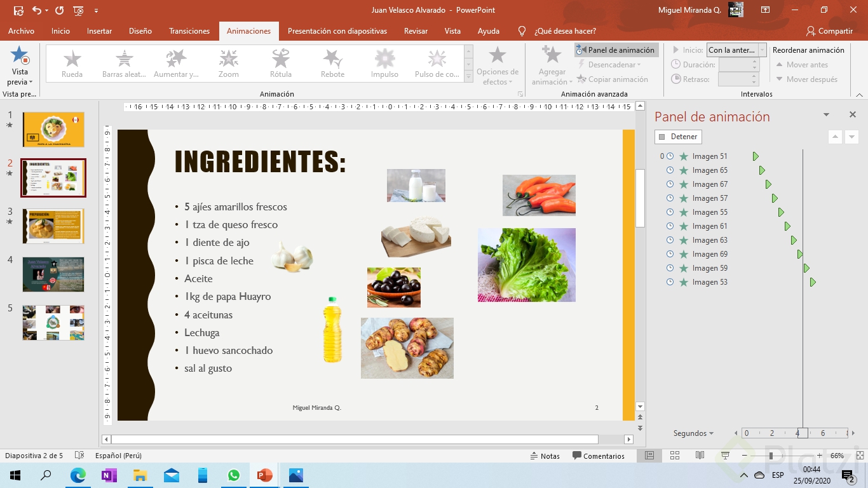The image size is (868, 488).
Task: Select slide 3 thumbnail Preparación
Action: pyautogui.click(x=53, y=226)
